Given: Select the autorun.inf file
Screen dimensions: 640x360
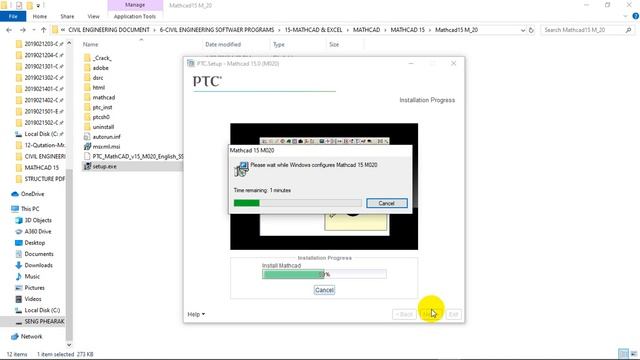Looking at the screenshot, I should (102, 137).
